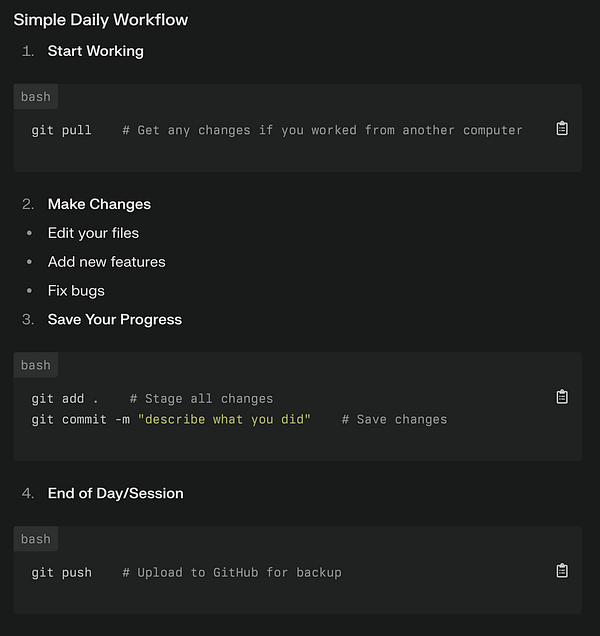
Task: Click the bash label above git add
Action: pyautogui.click(x=36, y=365)
